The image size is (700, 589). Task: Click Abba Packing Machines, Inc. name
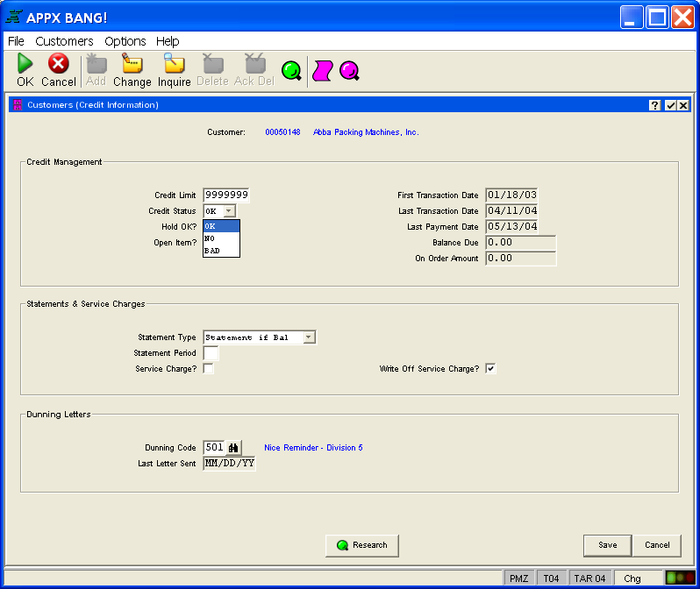[366, 132]
